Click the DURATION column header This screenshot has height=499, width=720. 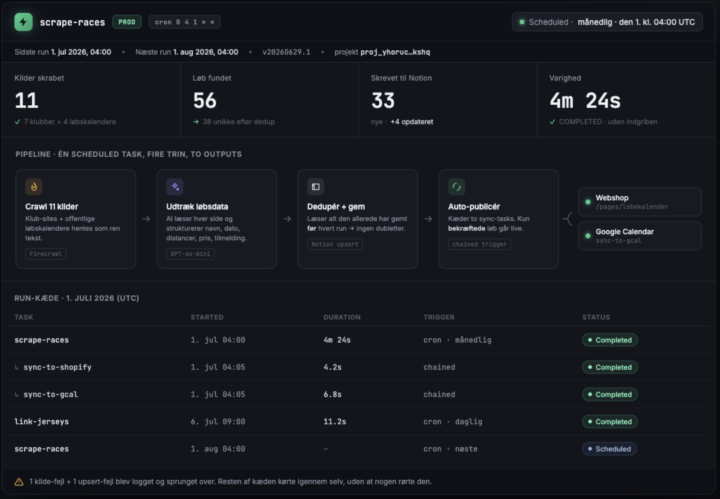pos(342,317)
